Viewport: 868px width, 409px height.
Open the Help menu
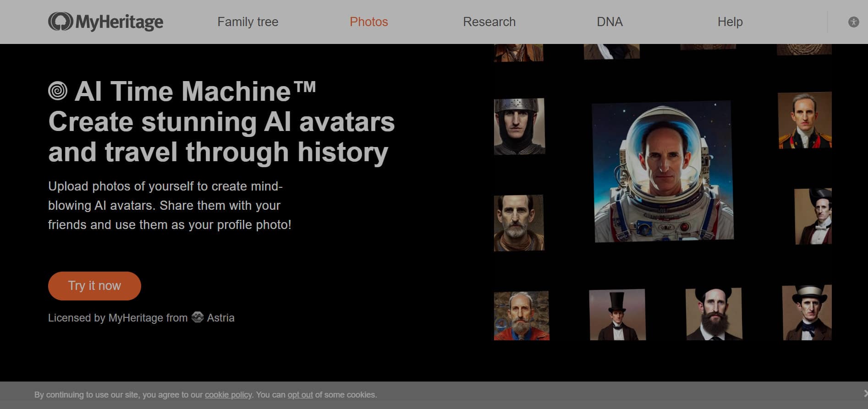point(730,22)
